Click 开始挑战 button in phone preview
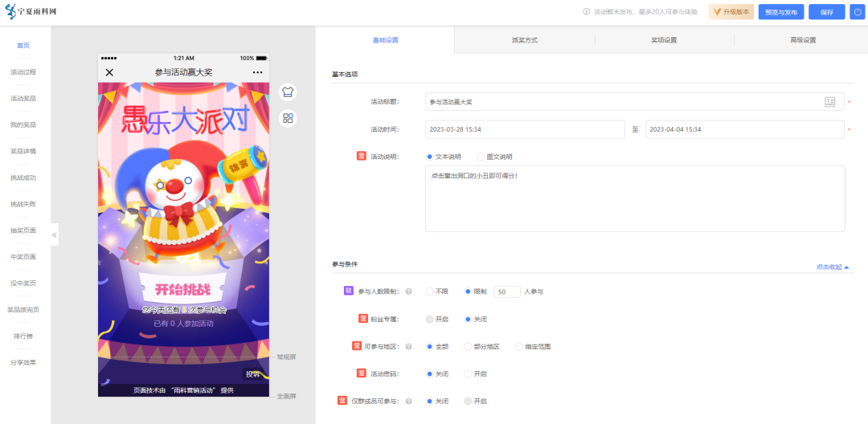This screenshot has height=424, width=868. click(183, 289)
